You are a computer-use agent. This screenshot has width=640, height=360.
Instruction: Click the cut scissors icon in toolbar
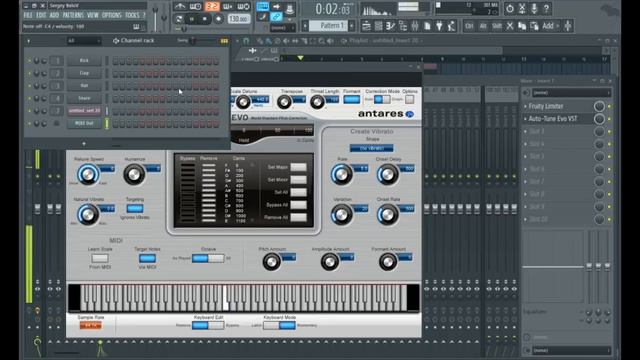[x=510, y=26]
